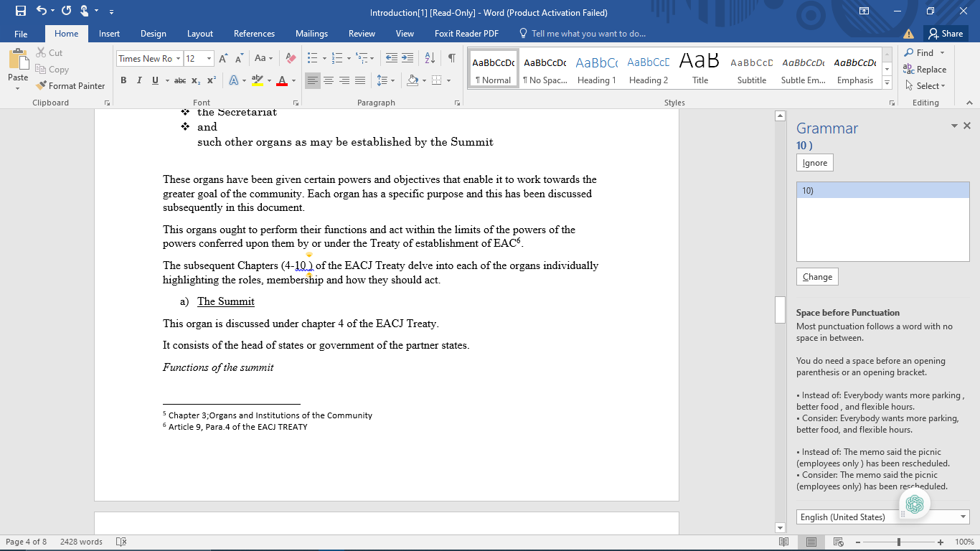Viewport: 980px width, 551px height.
Task: Click the Save icon in title bar
Action: [x=20, y=11]
